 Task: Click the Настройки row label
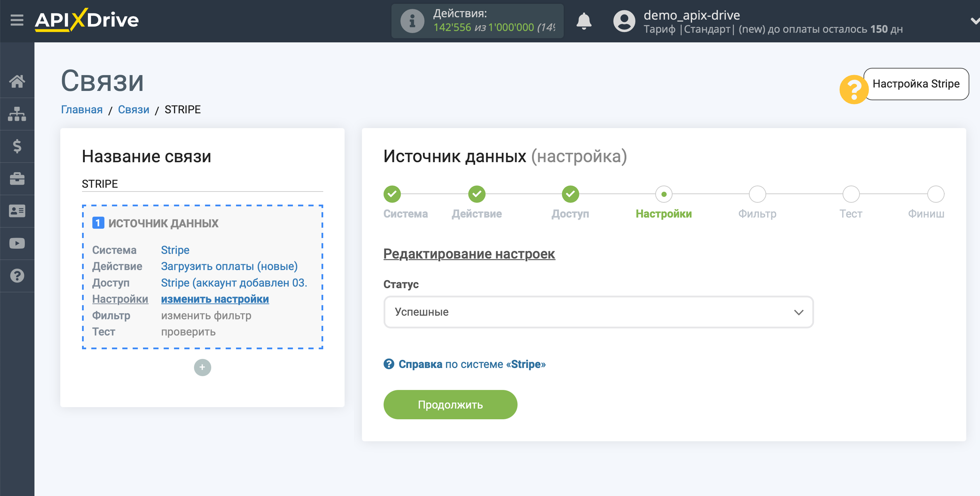[120, 299]
